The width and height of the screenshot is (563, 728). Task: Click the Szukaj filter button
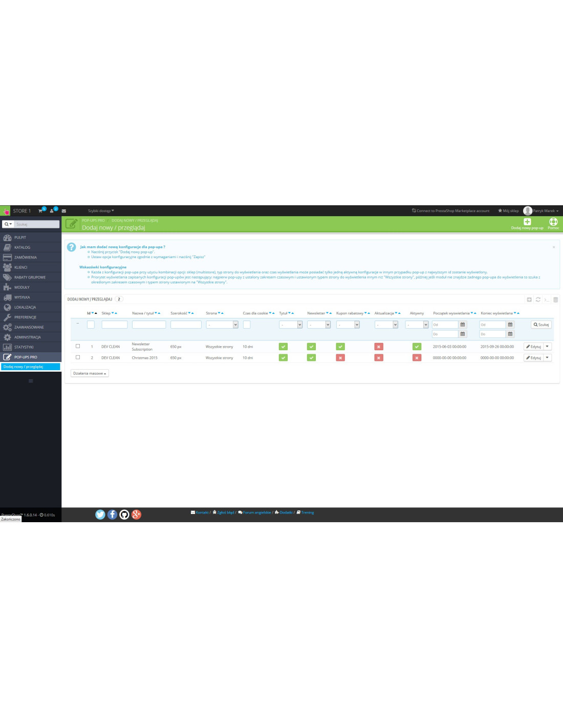(542, 325)
